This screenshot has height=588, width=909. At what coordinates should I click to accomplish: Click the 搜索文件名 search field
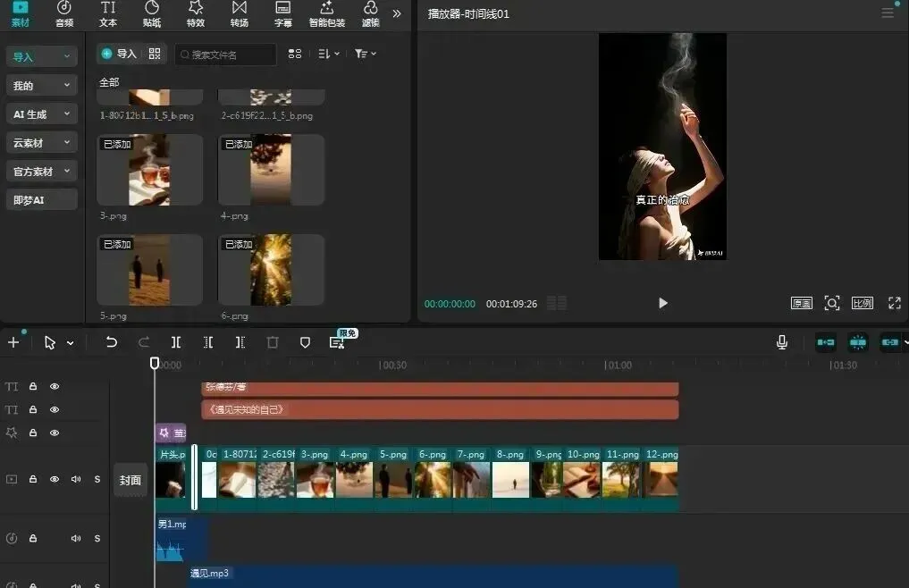[225, 55]
